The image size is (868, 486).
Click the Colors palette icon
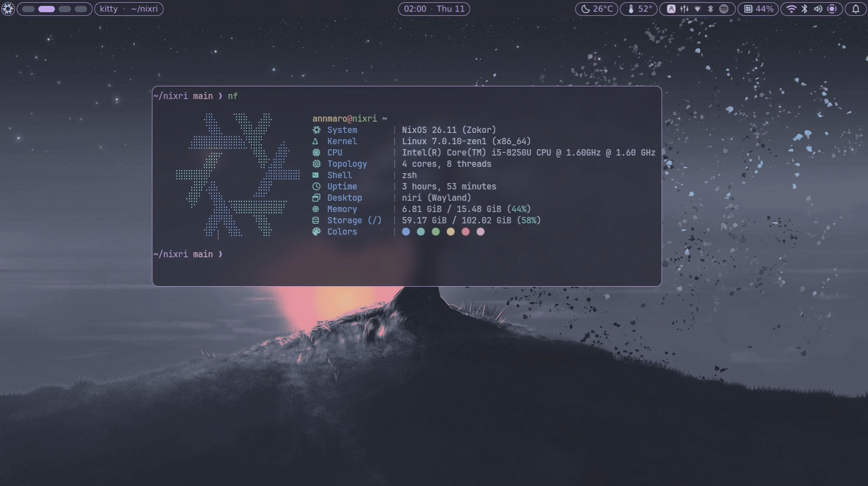[x=316, y=232]
